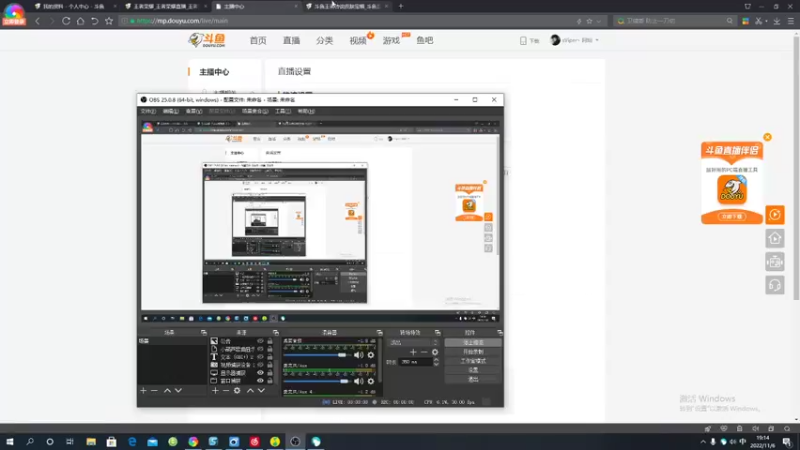Open the File menu in OBS
Viewport: 800px width, 450px height.
[148, 111]
